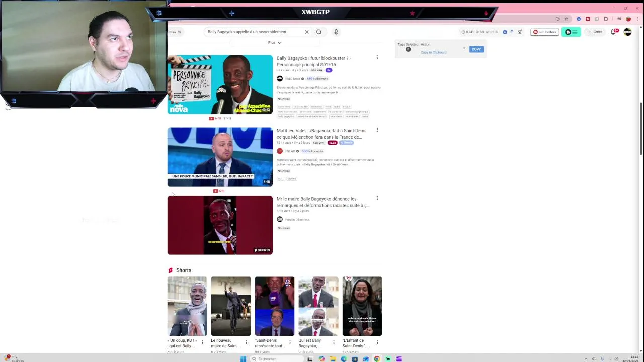The width and height of the screenshot is (644, 362).
Task: Open the Windows Start button on the taskbar
Action: (x=243, y=359)
